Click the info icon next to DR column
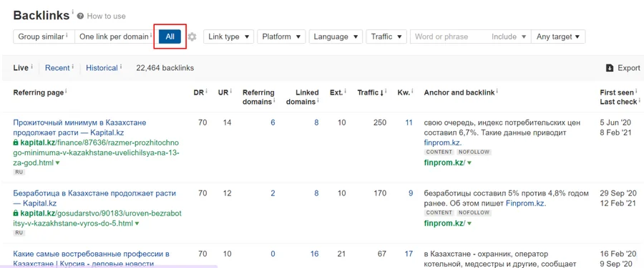Viewport: 644px width, 268px height. coord(206,91)
